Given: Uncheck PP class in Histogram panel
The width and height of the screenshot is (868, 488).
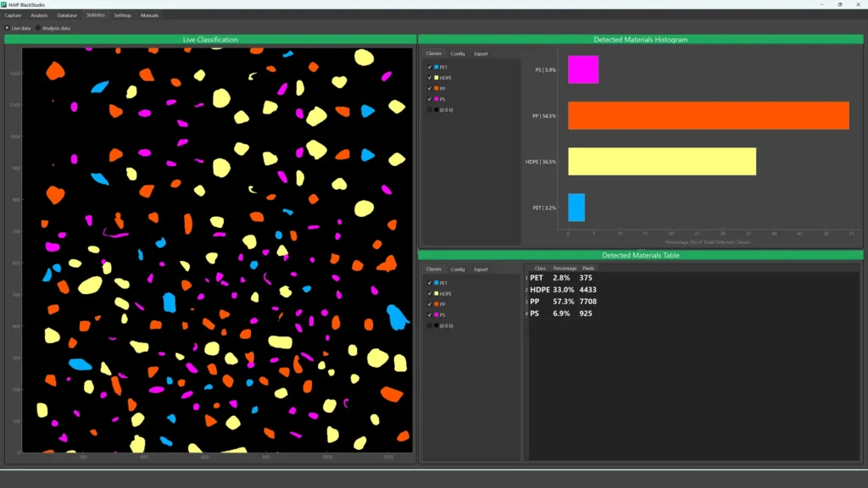Looking at the screenshot, I should (430, 88).
